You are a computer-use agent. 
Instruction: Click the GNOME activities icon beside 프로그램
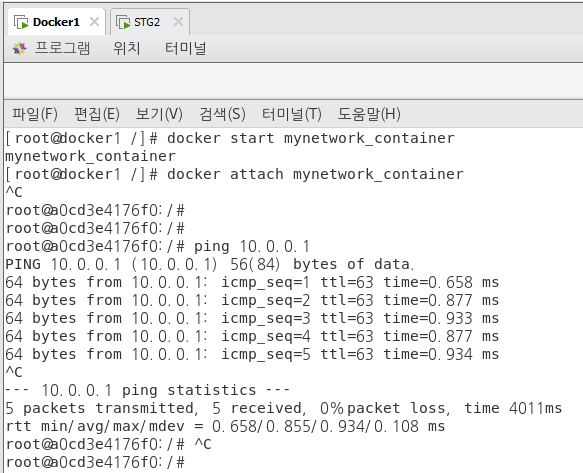tap(20, 48)
